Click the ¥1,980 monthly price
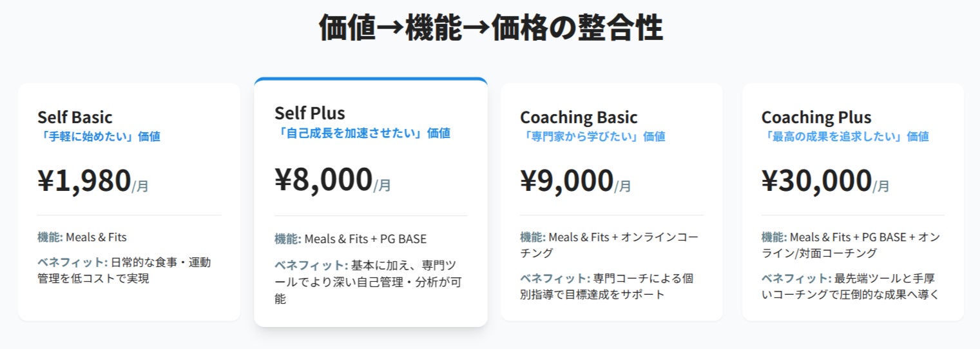 point(93,181)
